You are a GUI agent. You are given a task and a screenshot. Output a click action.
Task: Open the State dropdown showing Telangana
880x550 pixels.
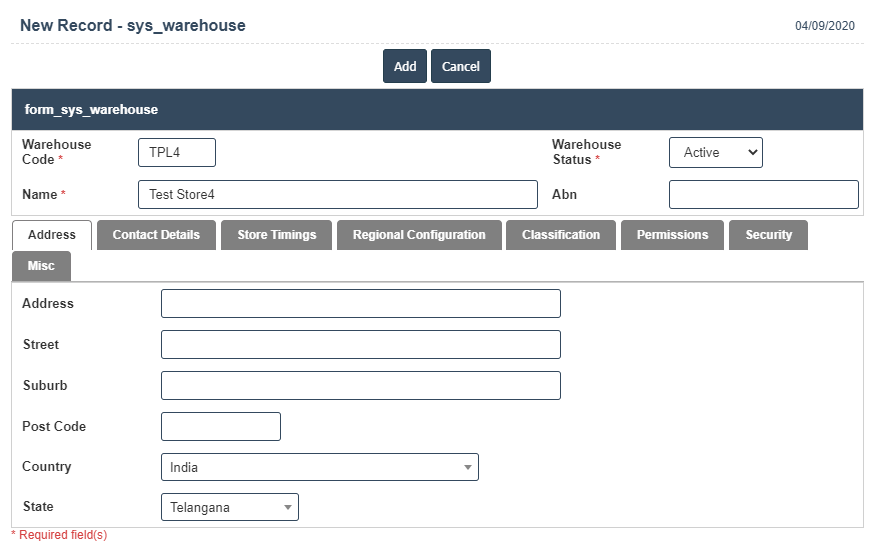(229, 507)
